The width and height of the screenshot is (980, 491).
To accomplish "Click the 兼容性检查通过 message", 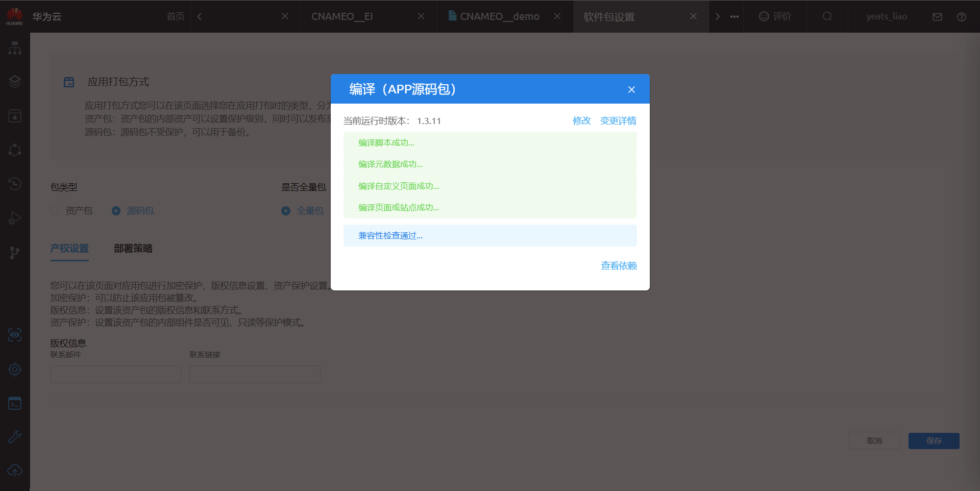I will click(490, 236).
